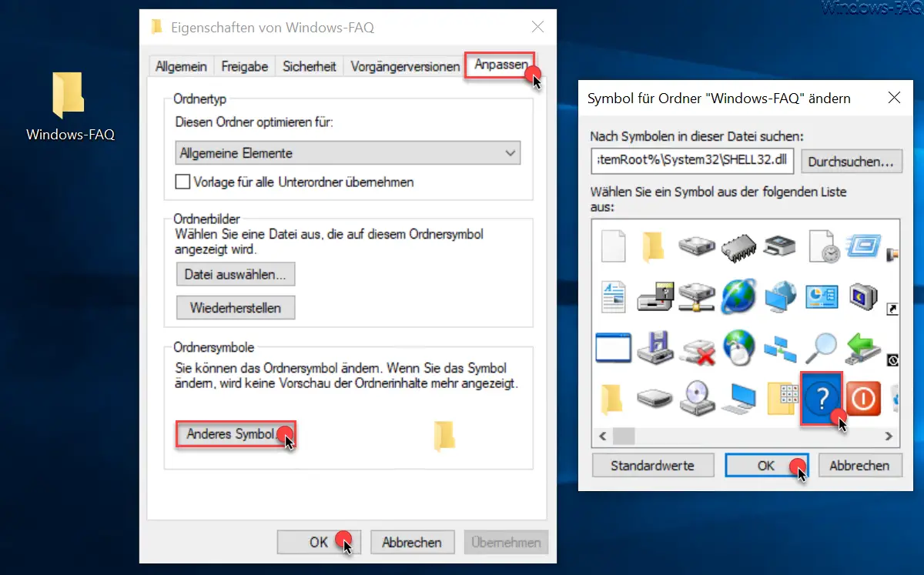This screenshot has height=575, width=924.
Task: Click Abbrechen in Eigenschaften dialog
Action: tap(412, 542)
